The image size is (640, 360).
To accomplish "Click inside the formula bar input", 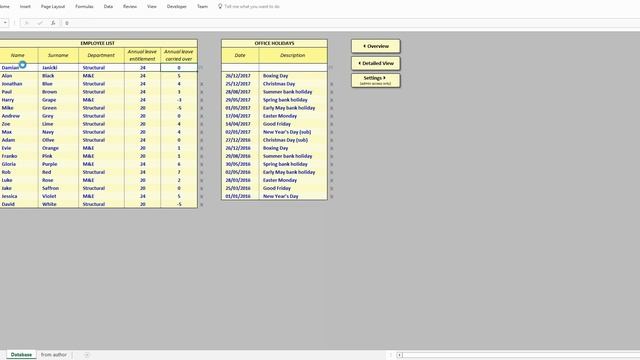I will pyautogui.click(x=351, y=23).
